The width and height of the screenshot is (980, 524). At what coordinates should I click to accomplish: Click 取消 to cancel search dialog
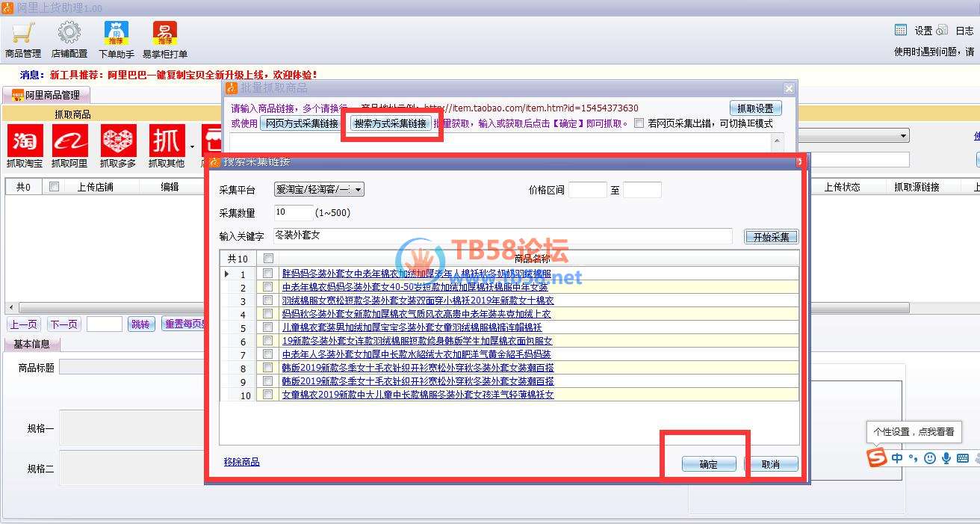pyautogui.click(x=771, y=464)
